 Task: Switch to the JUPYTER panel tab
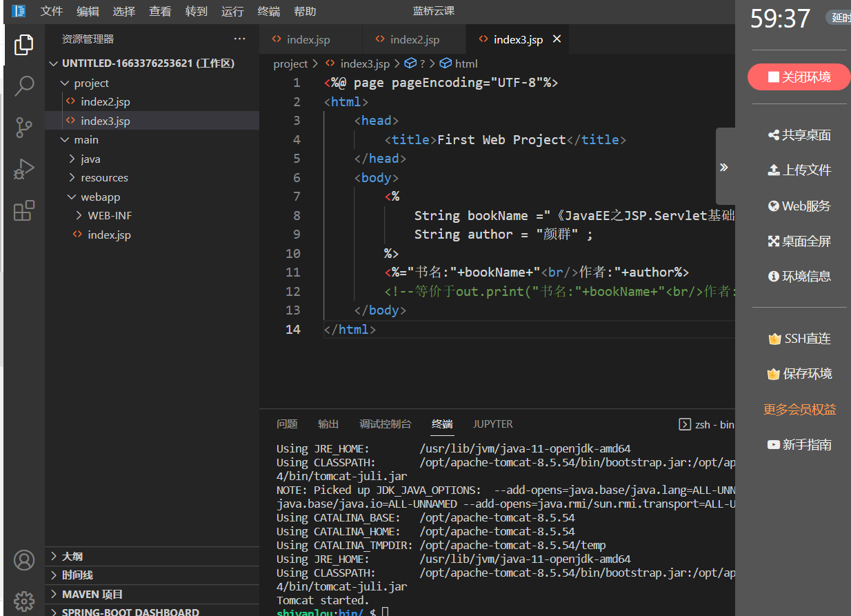pyautogui.click(x=493, y=424)
